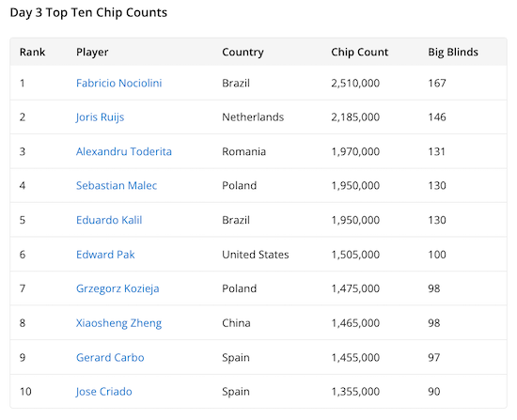
Task: Click the Big Blinds column header
Action: pyautogui.click(x=453, y=52)
